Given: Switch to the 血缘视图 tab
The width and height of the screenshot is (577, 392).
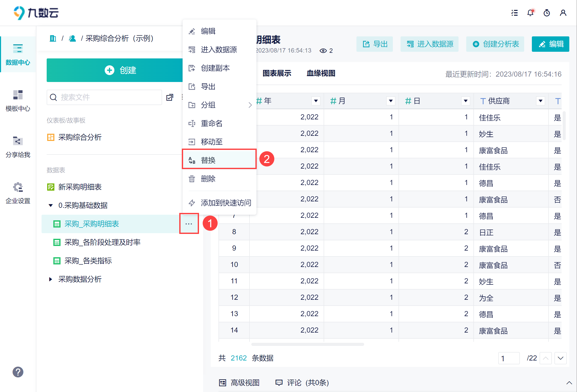Looking at the screenshot, I should pos(321,73).
